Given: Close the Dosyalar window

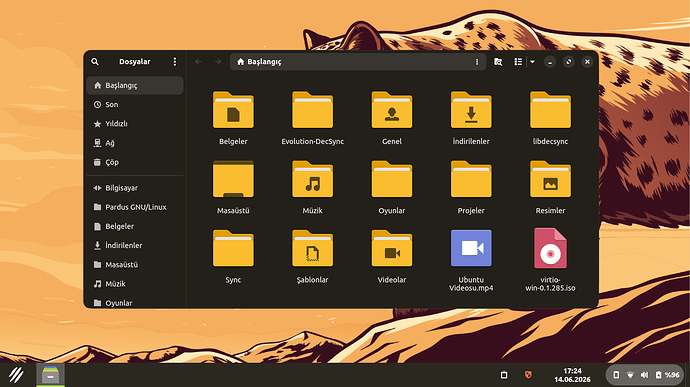Looking at the screenshot, I should (587, 62).
